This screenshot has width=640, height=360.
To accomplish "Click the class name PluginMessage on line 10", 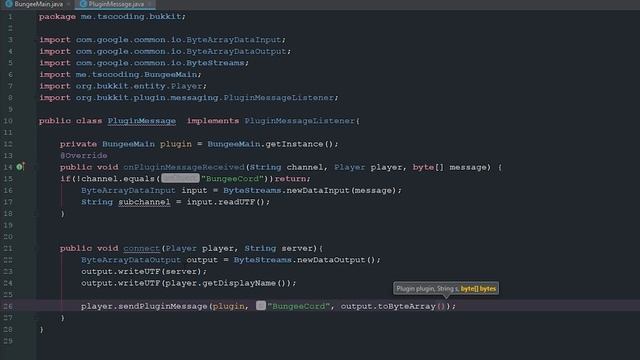I will coord(142,121).
